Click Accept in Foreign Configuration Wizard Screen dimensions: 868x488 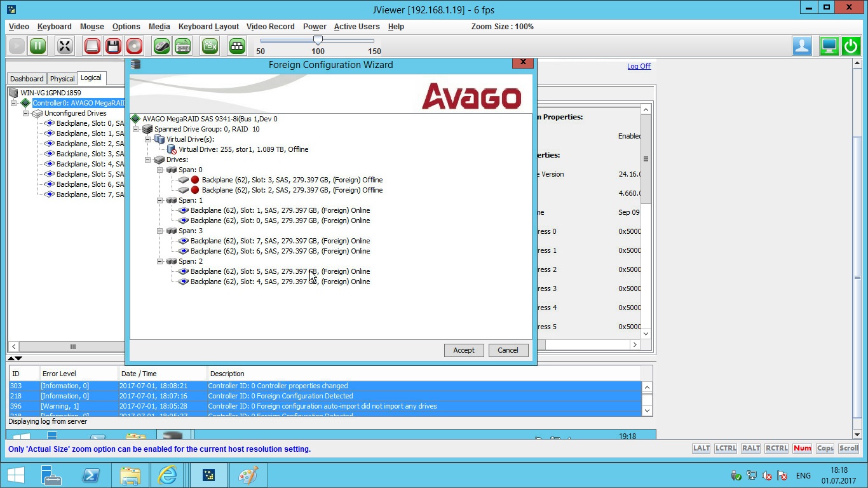pos(464,350)
